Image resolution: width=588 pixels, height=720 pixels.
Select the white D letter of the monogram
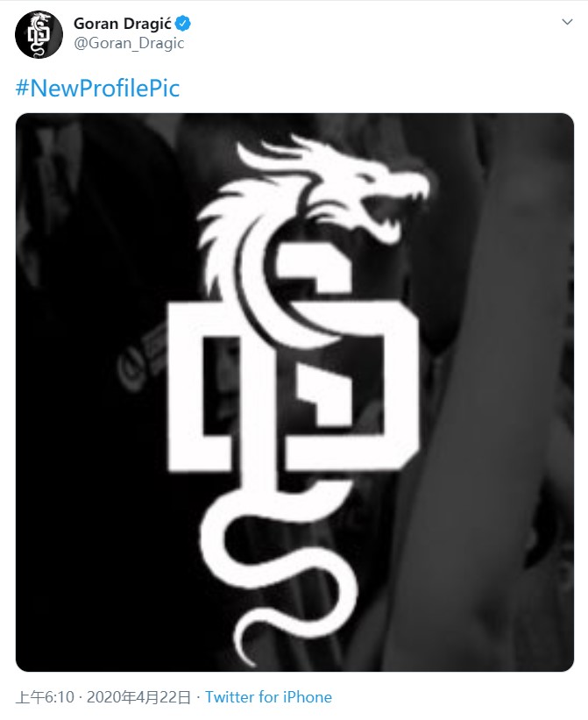tap(294, 386)
